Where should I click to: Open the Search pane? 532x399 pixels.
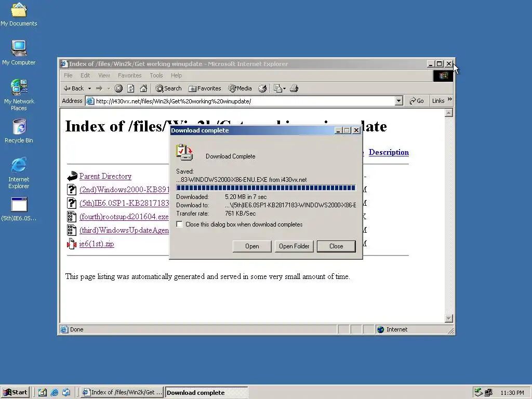coord(168,88)
